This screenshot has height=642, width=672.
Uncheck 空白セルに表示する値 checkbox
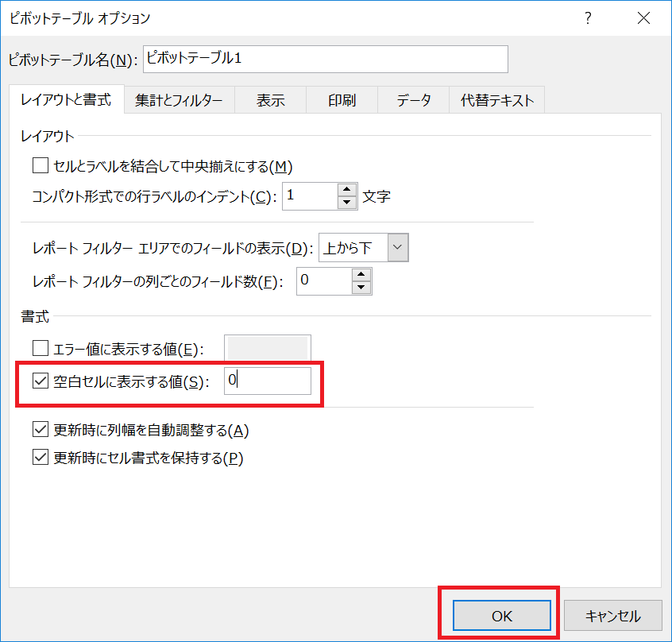(x=41, y=380)
